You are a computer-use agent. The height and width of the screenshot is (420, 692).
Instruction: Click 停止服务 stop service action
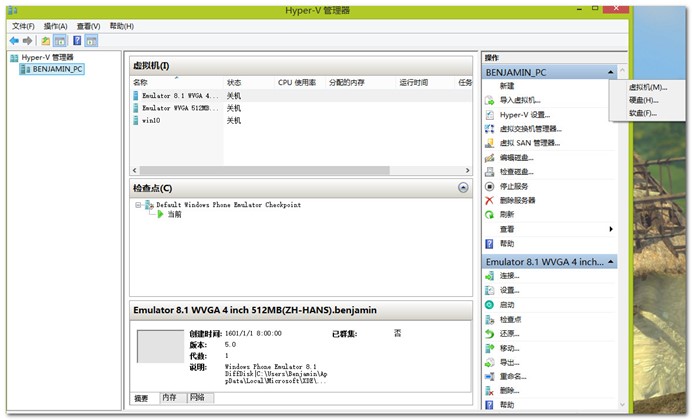tap(513, 186)
